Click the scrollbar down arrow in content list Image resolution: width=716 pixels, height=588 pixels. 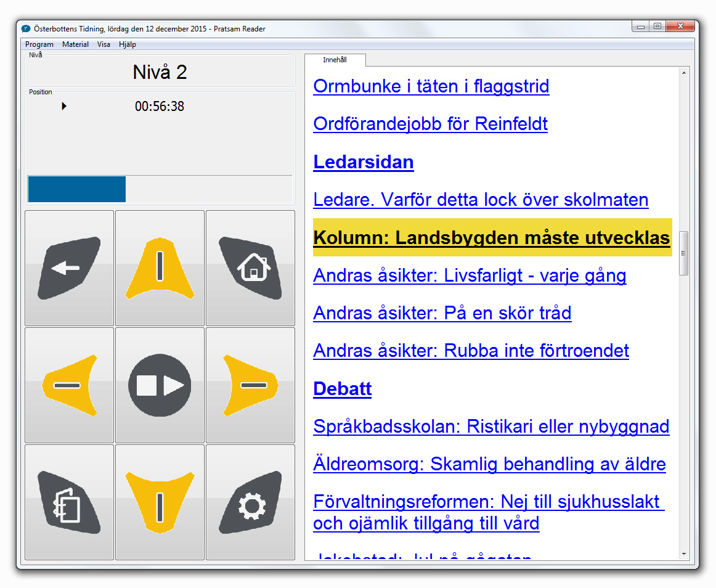tap(683, 554)
